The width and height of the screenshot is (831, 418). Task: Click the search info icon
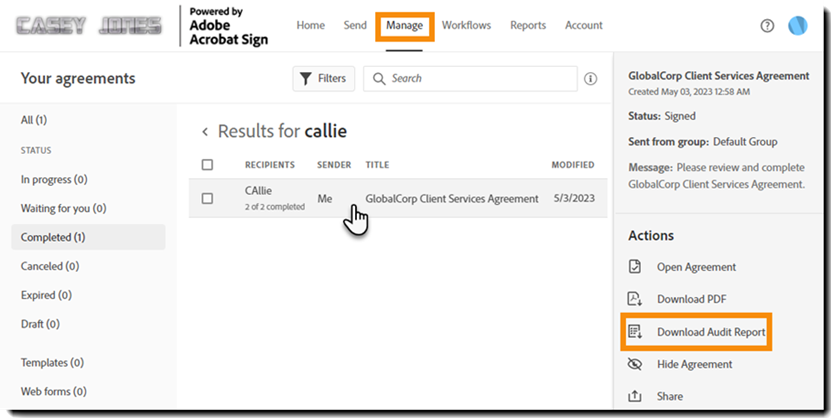tap(590, 79)
